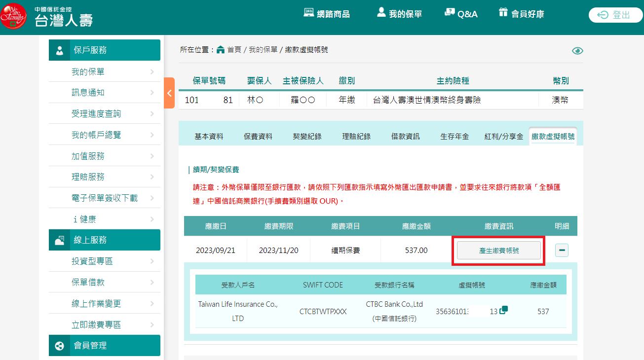Open 網路商品 in top navigation
This screenshot has width=644, height=360.
(327, 14)
